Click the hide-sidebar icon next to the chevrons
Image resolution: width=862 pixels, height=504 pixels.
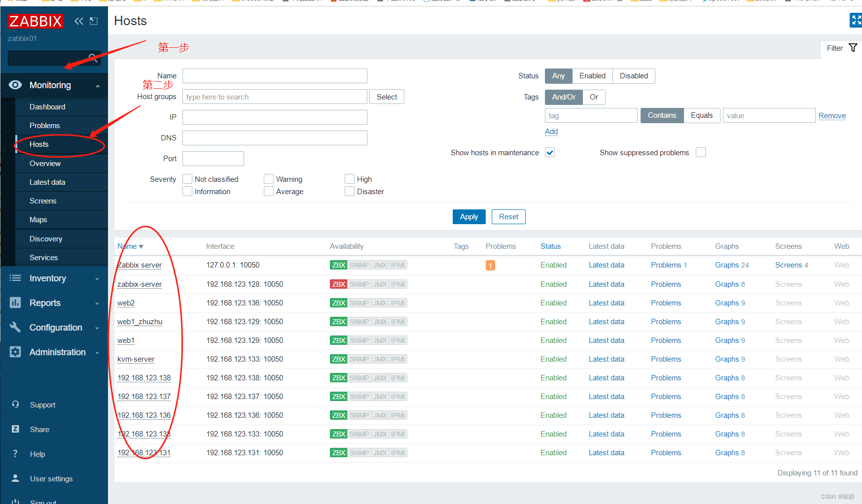click(94, 21)
